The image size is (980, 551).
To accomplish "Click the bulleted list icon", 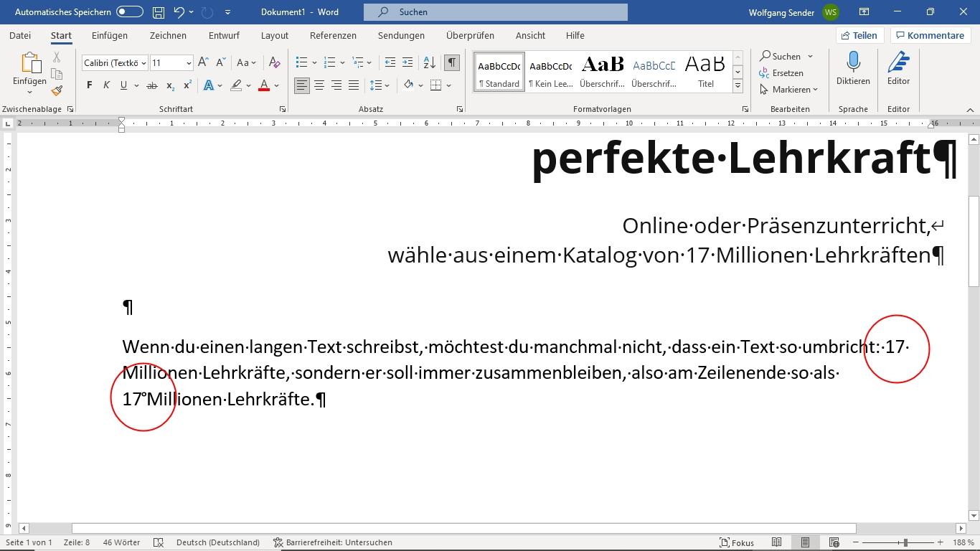I will click(x=302, y=62).
